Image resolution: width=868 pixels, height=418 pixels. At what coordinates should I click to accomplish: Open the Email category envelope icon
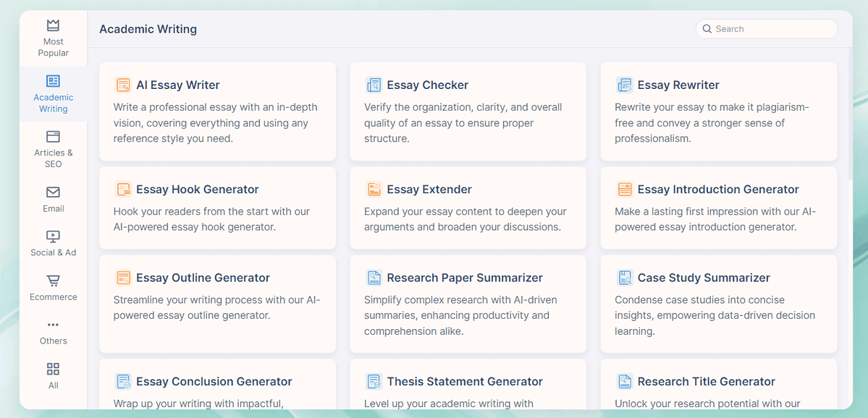coord(53,192)
